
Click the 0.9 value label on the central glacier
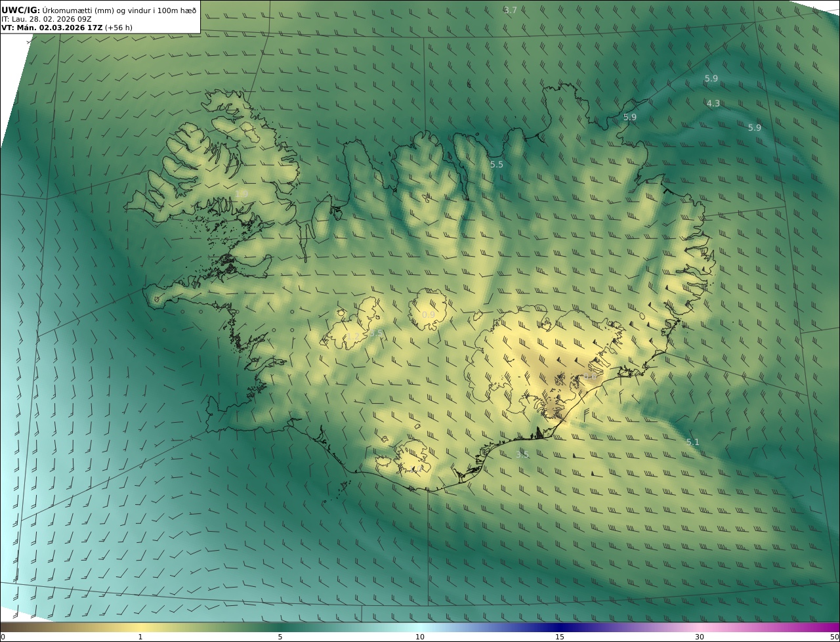tap(429, 315)
